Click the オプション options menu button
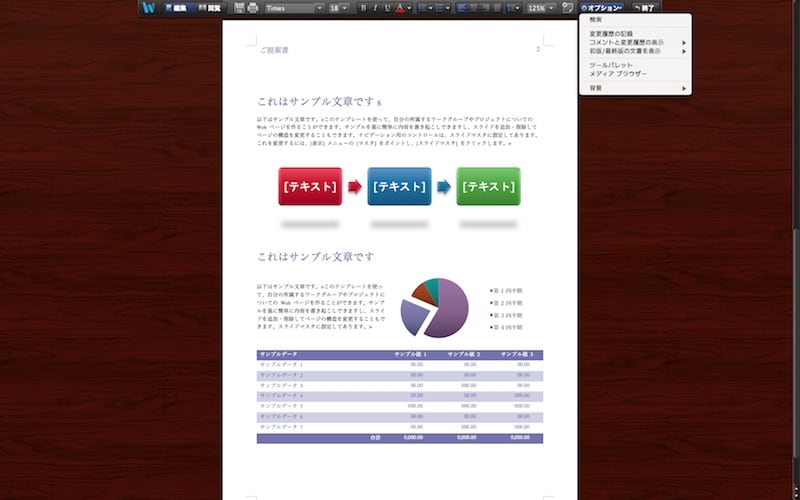The image size is (800, 500). (x=602, y=8)
